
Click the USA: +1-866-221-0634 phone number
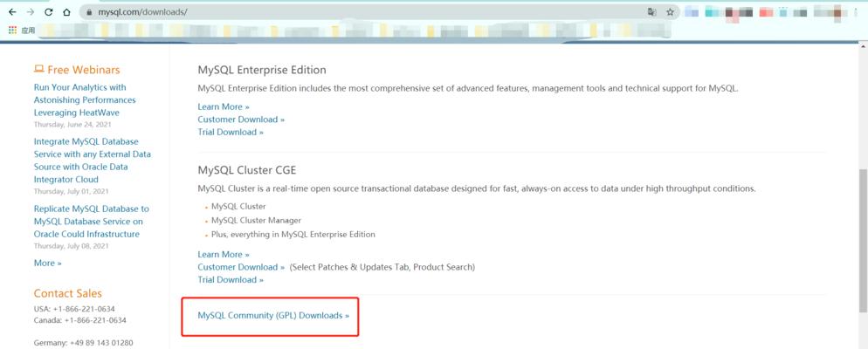pyautogui.click(x=74, y=309)
